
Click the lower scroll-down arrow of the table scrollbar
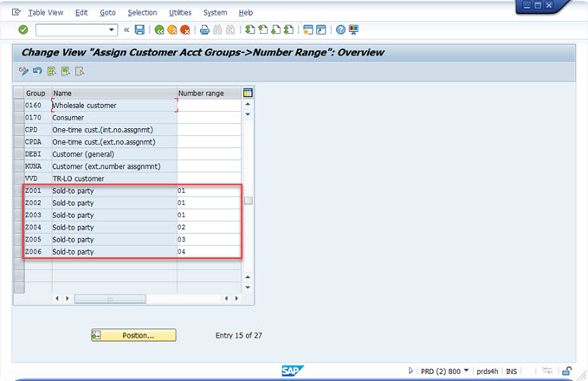(248, 287)
